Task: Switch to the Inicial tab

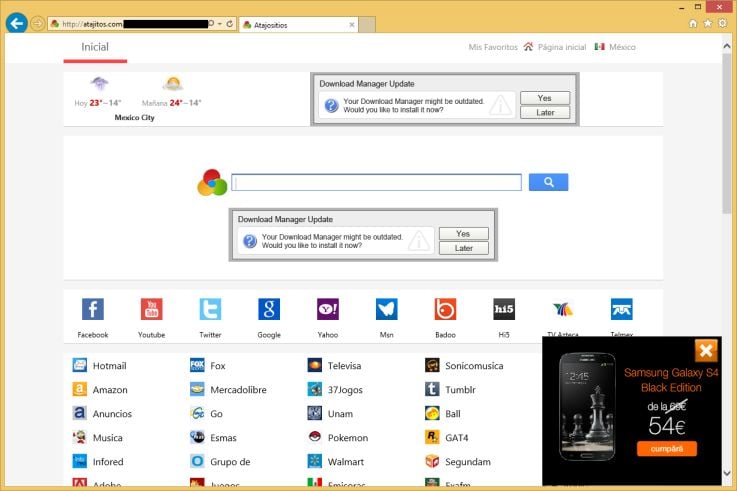Action: (95, 47)
